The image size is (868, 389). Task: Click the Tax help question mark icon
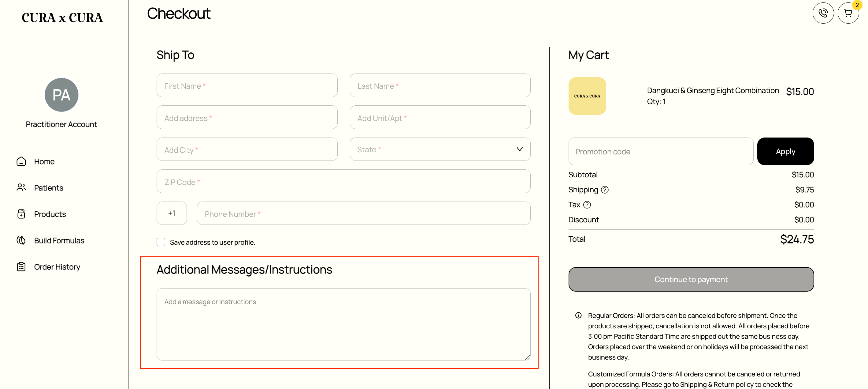[587, 205]
